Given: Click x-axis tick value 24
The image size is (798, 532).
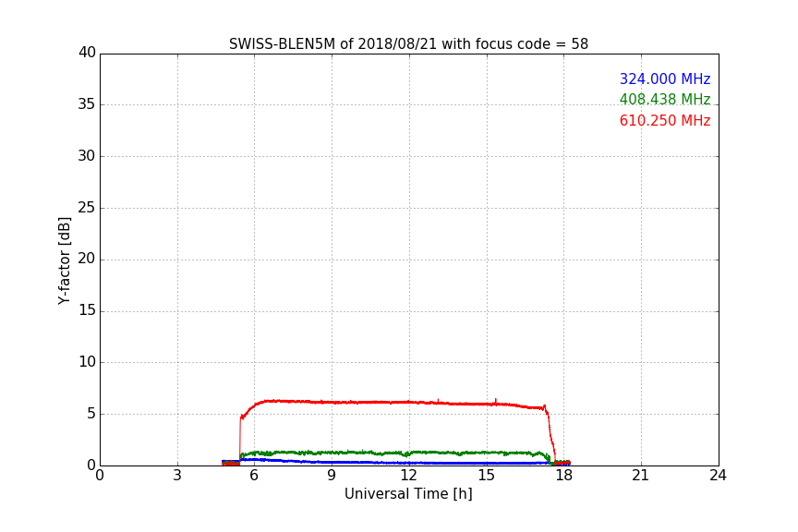Looking at the screenshot, I should tap(718, 476).
